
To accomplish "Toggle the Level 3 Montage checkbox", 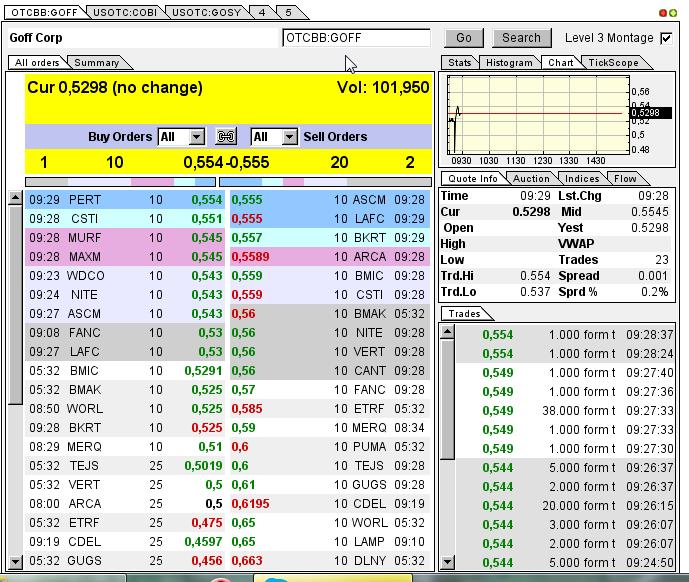I will click(x=666, y=38).
